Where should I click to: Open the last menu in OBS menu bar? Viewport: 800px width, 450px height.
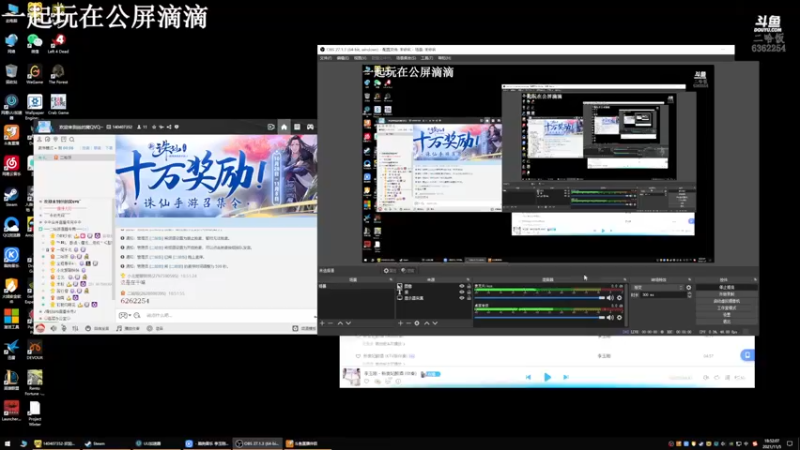(444, 58)
